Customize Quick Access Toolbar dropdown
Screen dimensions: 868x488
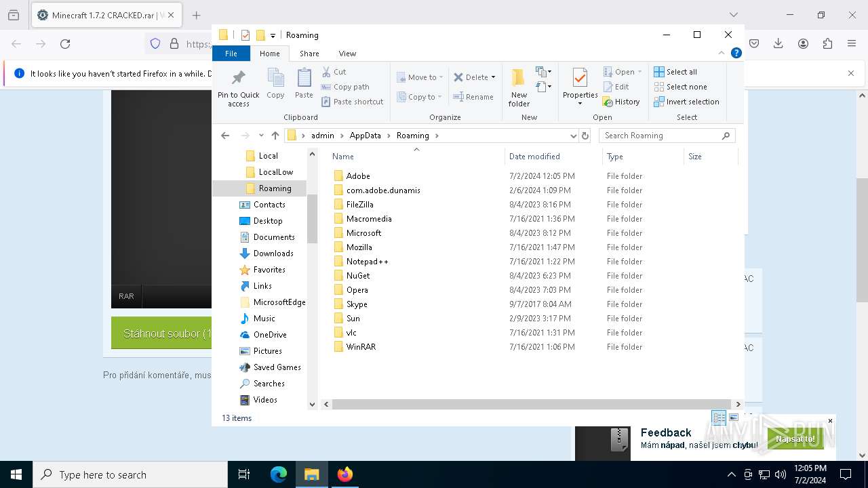(273, 35)
